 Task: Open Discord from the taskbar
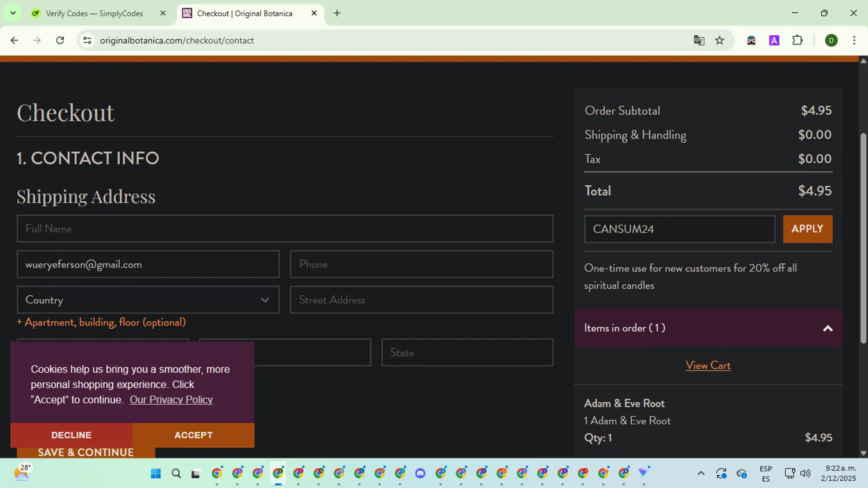click(x=420, y=474)
